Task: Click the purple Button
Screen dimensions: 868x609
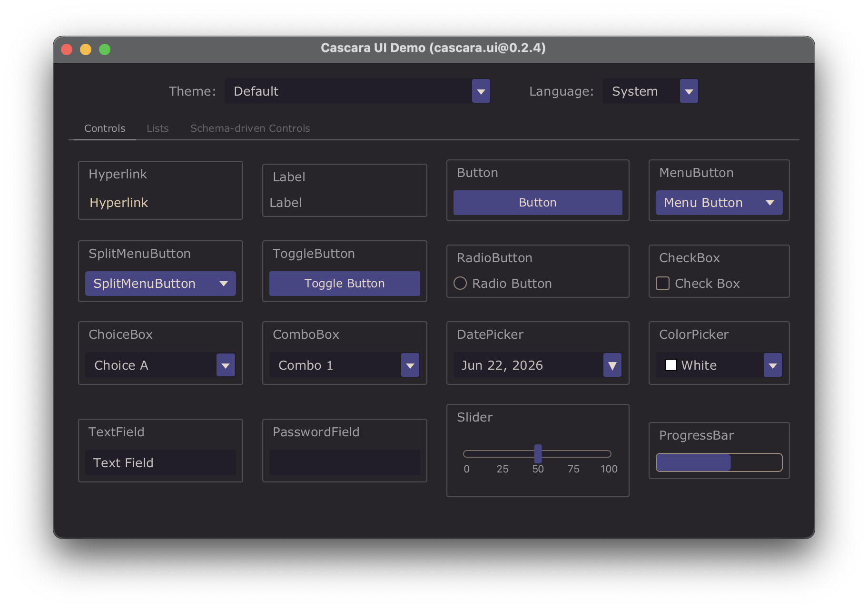Action: tap(538, 203)
